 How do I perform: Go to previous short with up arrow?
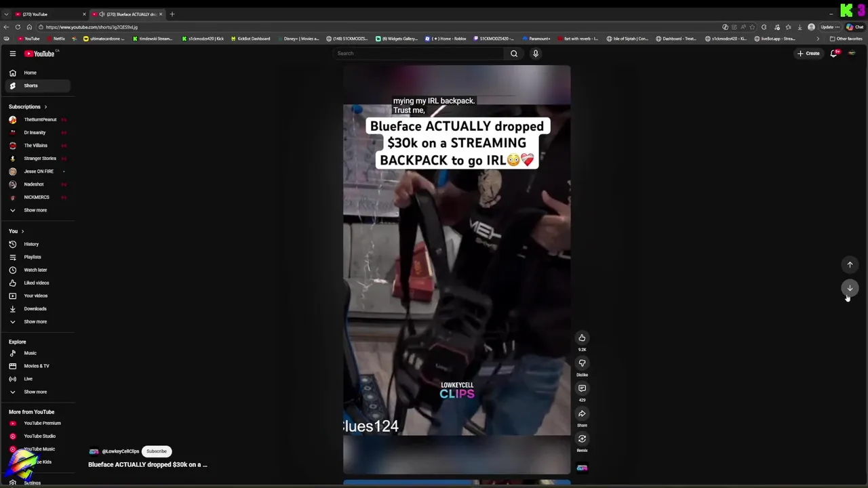[850, 265]
